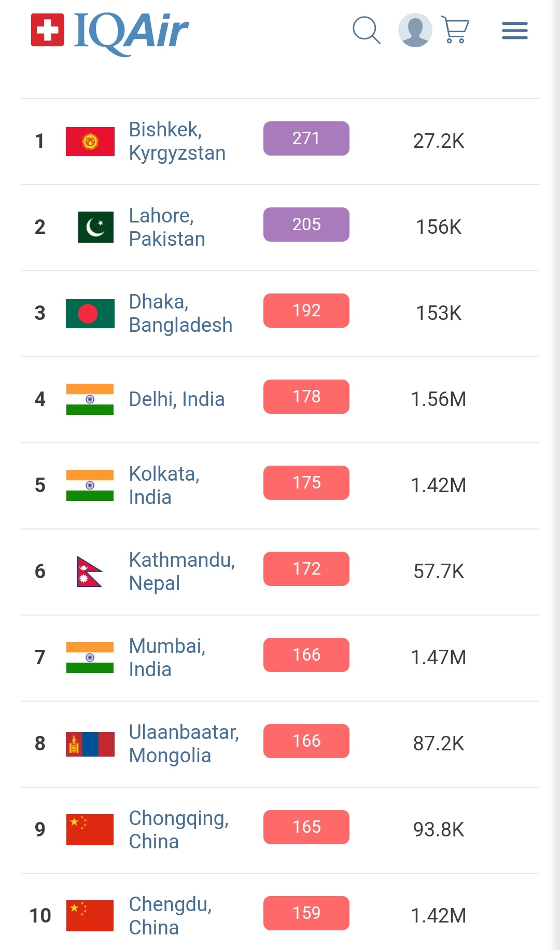Click the purple 271 AQI badge
The width and height of the screenshot is (560, 950).
pos(306,138)
